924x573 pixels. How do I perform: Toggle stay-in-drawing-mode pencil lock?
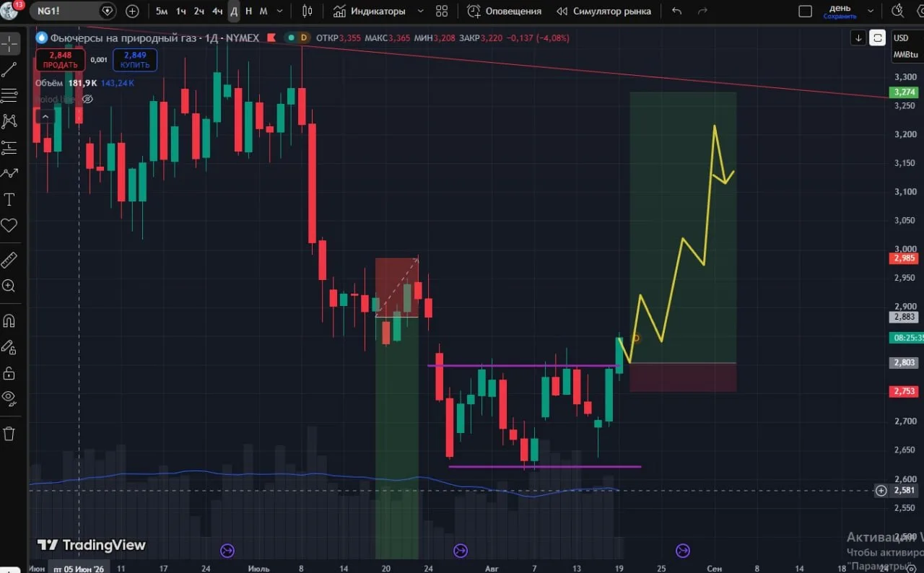point(9,347)
